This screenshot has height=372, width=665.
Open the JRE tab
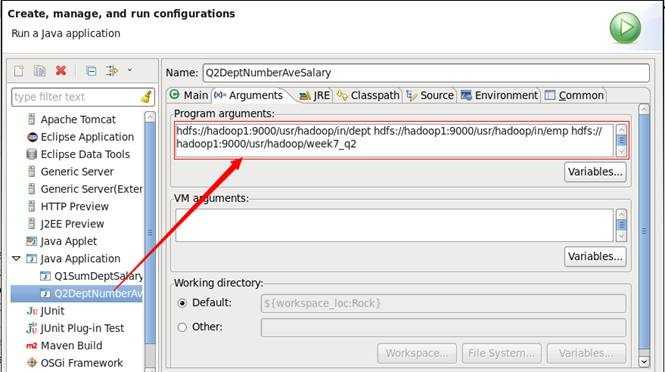coord(315,95)
